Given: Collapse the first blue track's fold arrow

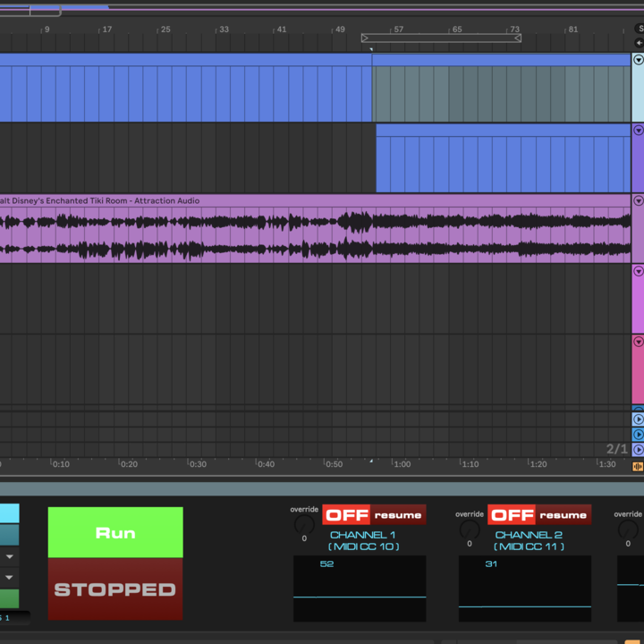Looking at the screenshot, I should 638,60.
